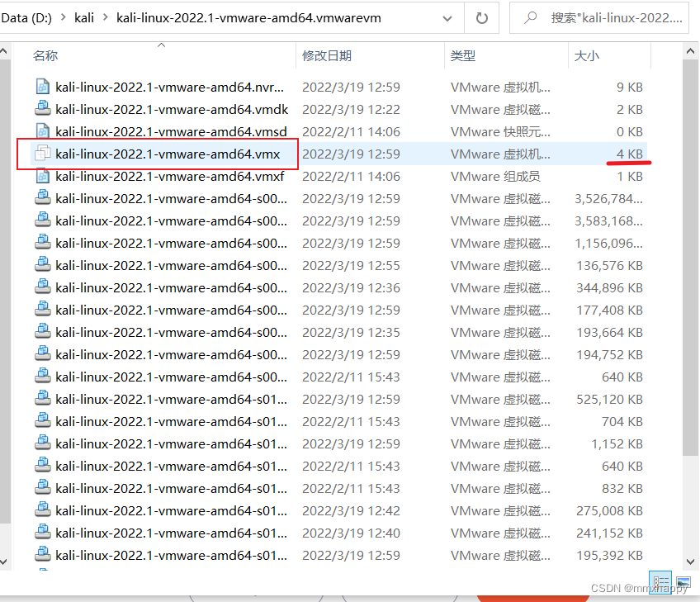Click the icon of the .vmxf file

pyautogui.click(x=42, y=176)
